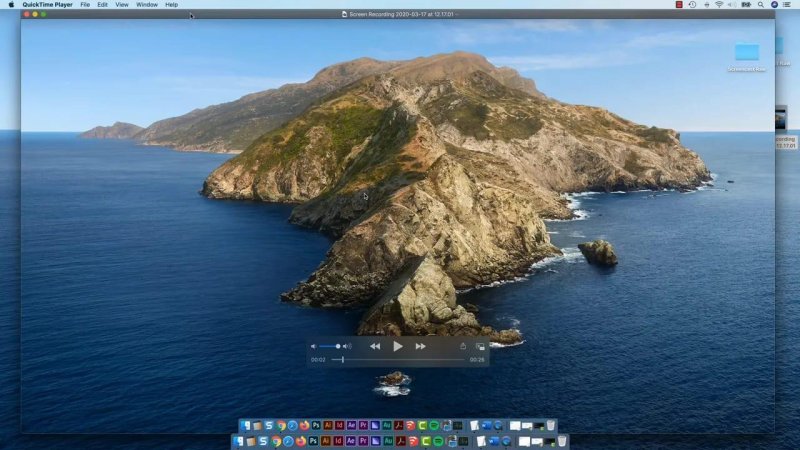Click the red menu bar status icon
The height and width of the screenshot is (450, 800).
pos(679,5)
